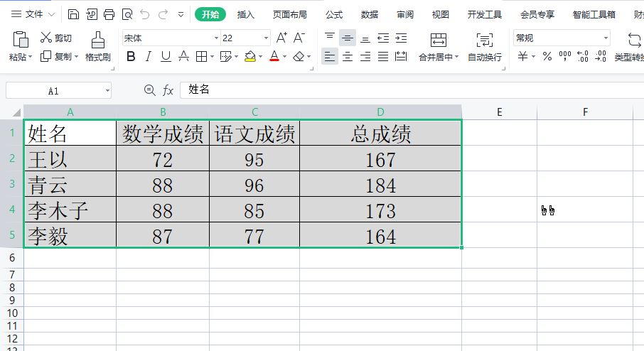The image size is (644, 351).
Task: Apply thousands separator 000 format
Action: click(x=565, y=56)
